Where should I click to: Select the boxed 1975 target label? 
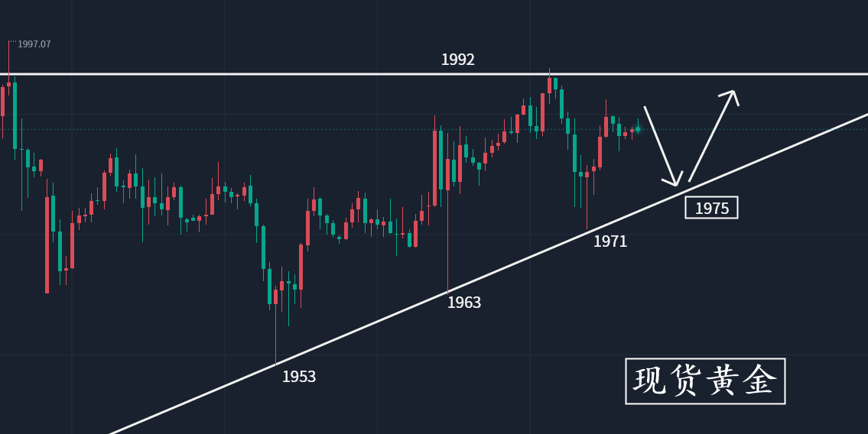(x=711, y=208)
